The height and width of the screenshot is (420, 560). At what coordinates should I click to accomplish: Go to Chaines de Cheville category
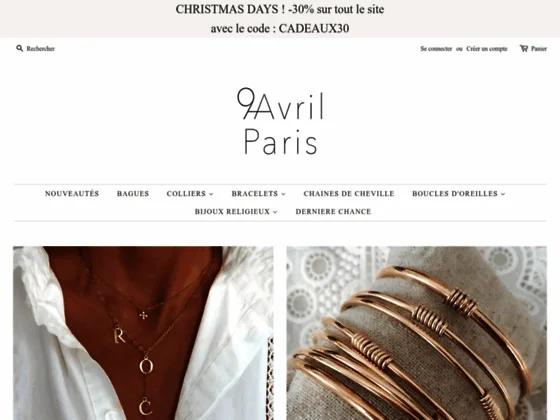pyautogui.click(x=349, y=194)
